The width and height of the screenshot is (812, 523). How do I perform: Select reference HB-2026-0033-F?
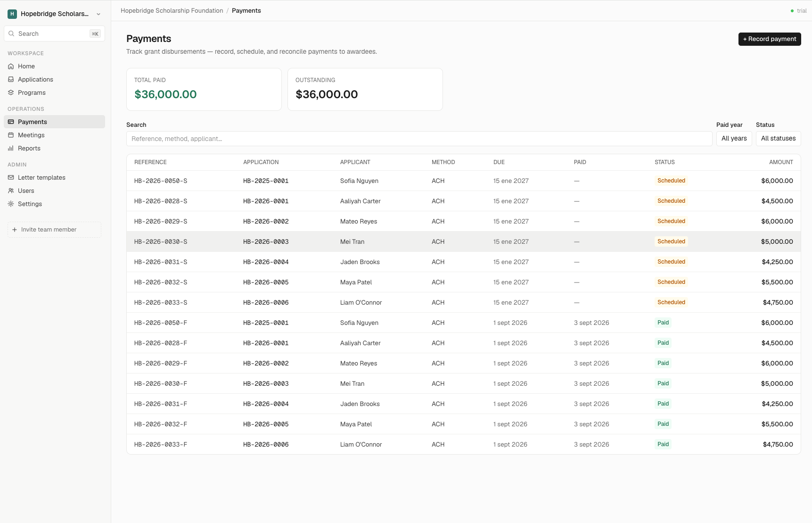161,445
